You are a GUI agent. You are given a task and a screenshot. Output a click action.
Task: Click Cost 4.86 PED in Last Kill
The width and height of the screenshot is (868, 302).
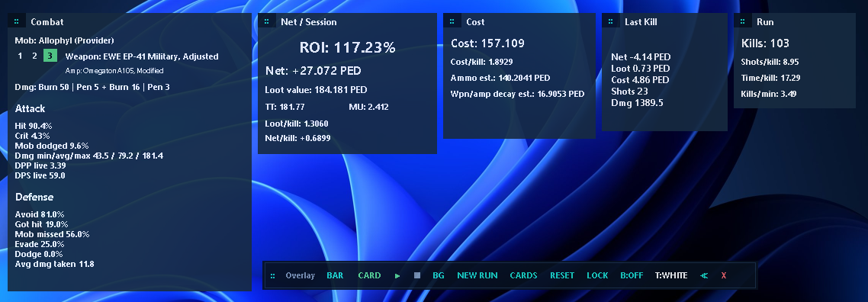click(640, 80)
